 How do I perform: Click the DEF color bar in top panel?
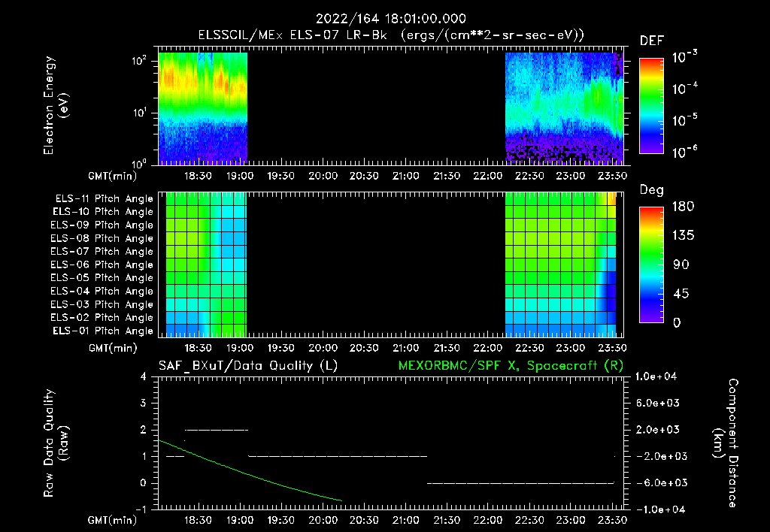(x=651, y=106)
